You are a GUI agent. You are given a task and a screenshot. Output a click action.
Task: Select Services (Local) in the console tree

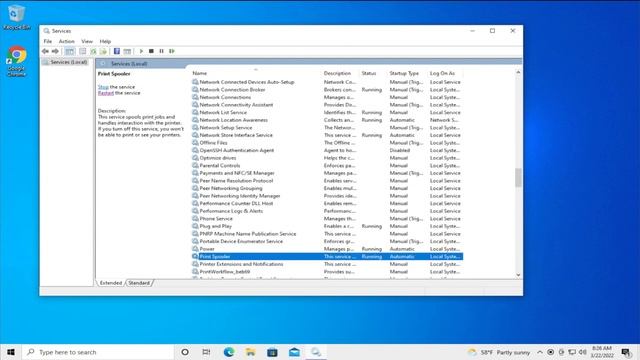pyautogui.click(x=69, y=62)
